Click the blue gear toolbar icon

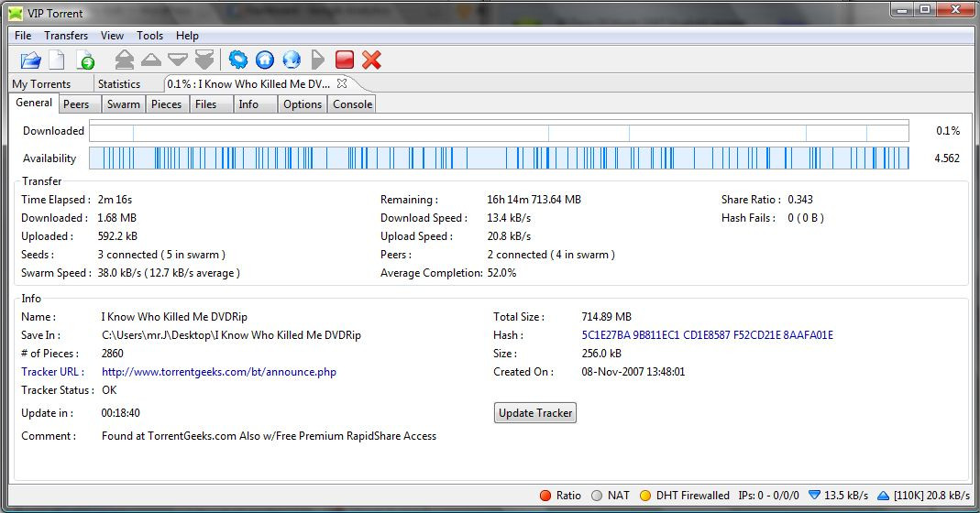click(238, 60)
